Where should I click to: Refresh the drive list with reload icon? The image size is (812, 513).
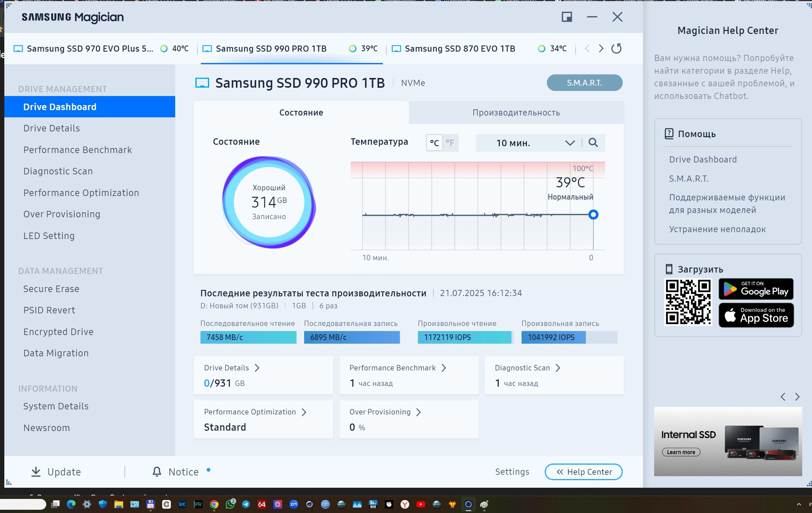coord(616,48)
